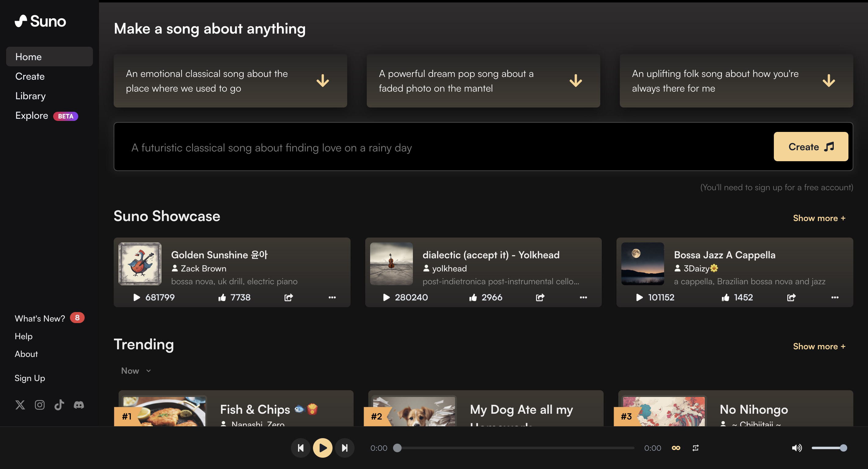Open more options for Bossa Jazz A Cappella
Screen dimensions: 868x469
835,297
